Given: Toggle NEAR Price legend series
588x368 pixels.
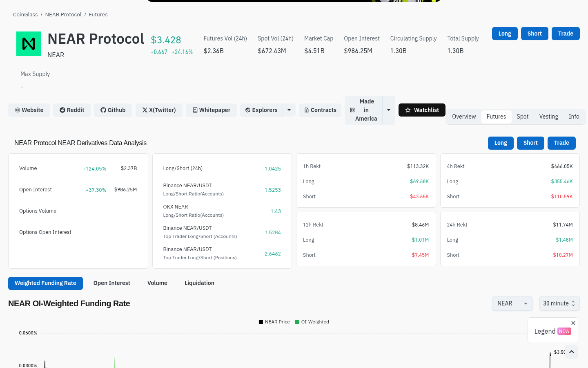Looking at the screenshot, I should tap(274, 322).
